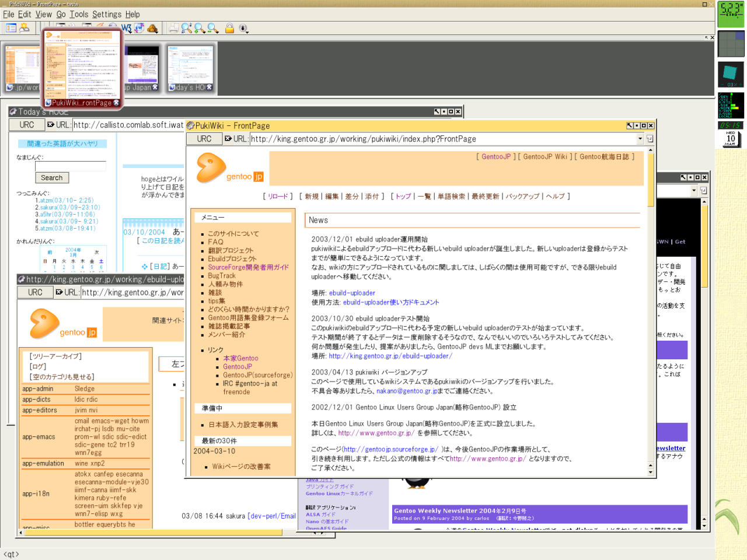Viewport: 747px width, 560px height.
Task: Click the disk usage monitor dockapp
Action: 731,105
